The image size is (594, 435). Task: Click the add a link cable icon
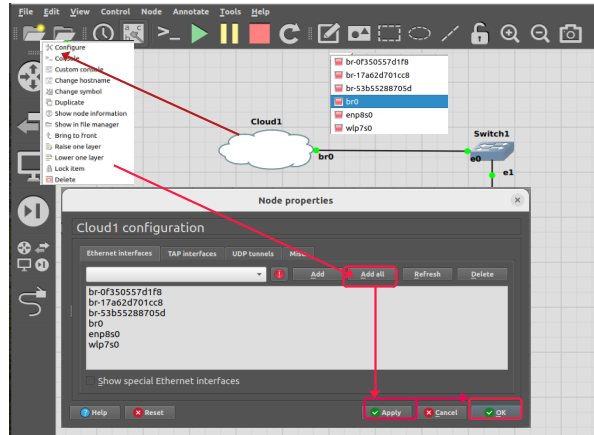pyautogui.click(x=32, y=301)
